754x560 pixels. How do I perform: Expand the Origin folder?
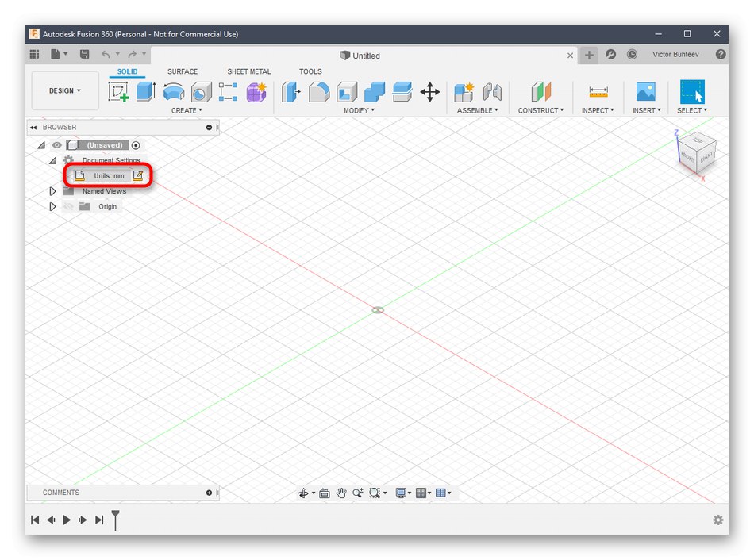(52, 206)
